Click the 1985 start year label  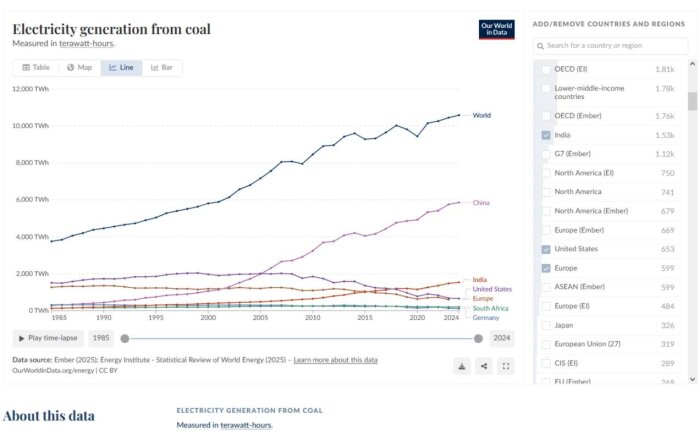[101, 338]
